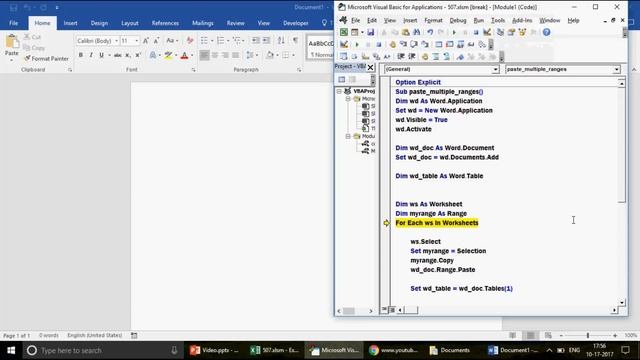
Task: Open the font size 11 dropdown
Action: coord(136,41)
